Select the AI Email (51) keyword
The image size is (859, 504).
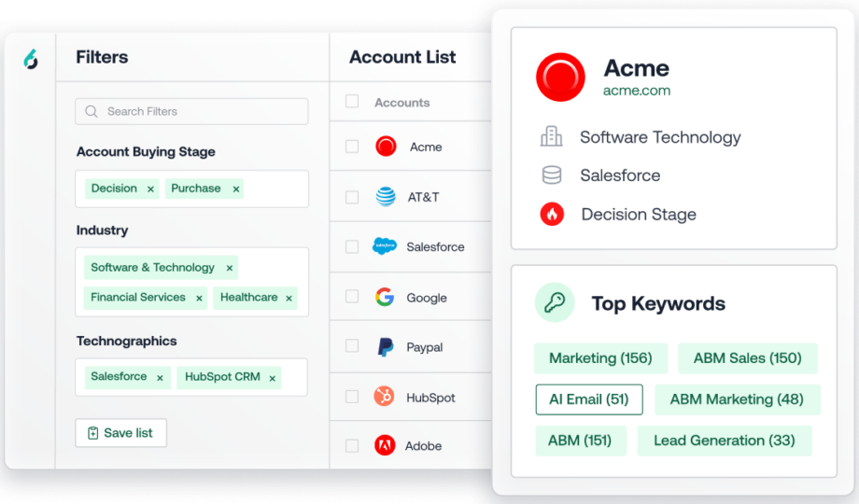click(589, 399)
